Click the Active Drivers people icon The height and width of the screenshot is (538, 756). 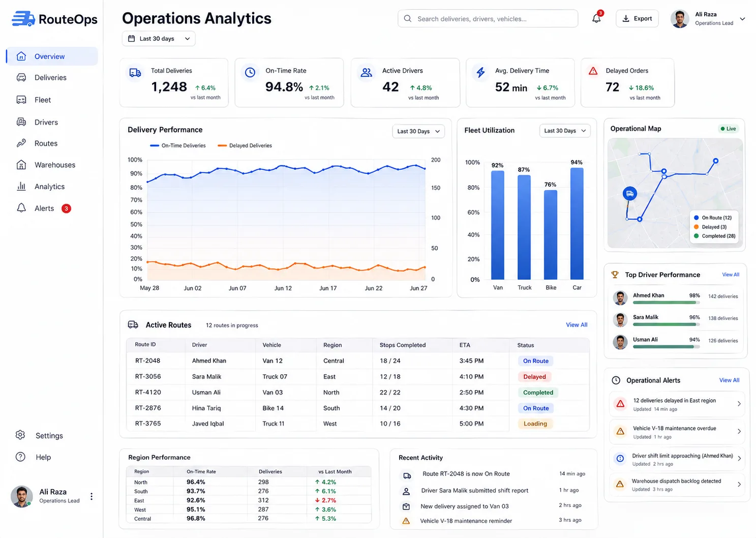coord(366,73)
